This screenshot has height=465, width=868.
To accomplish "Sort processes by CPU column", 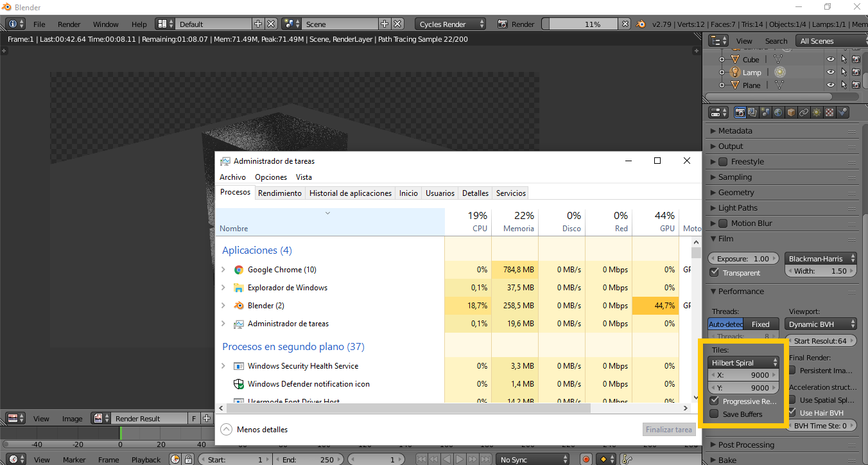I will point(468,221).
